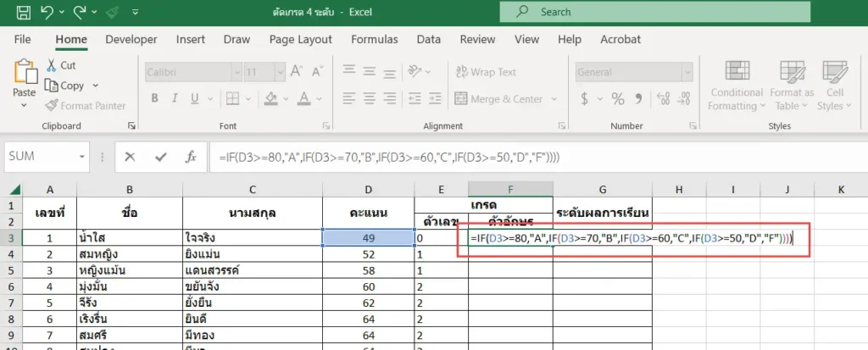The width and height of the screenshot is (868, 350).
Task: Click the Name Box showing SUM
Action: (47, 157)
